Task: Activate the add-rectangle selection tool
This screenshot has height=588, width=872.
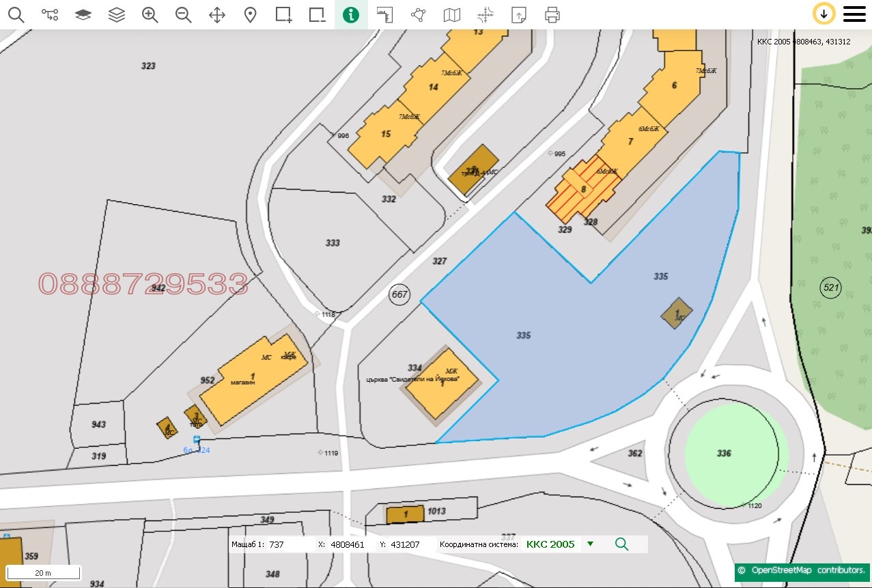Action: pyautogui.click(x=283, y=14)
